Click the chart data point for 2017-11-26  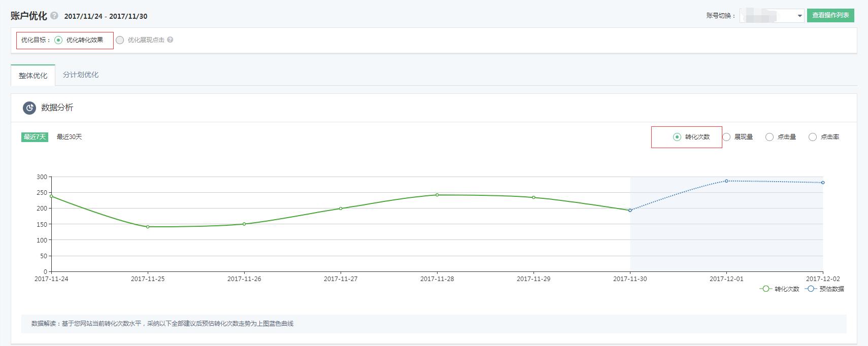(244, 224)
